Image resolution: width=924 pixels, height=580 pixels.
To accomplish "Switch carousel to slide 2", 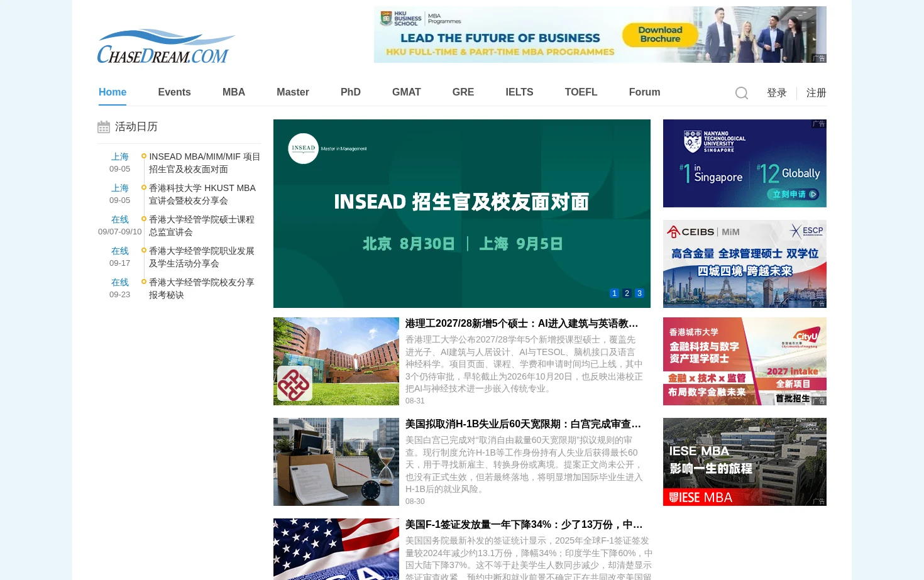I will (627, 293).
